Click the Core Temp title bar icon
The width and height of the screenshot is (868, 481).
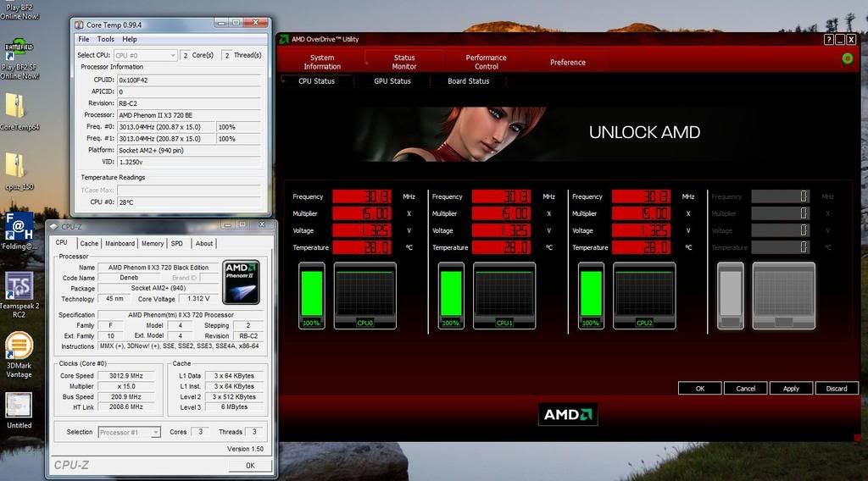[79, 25]
